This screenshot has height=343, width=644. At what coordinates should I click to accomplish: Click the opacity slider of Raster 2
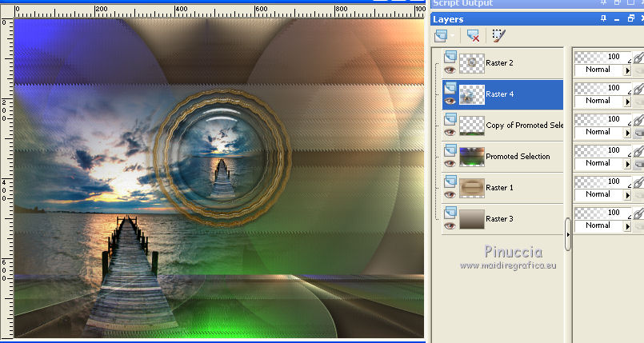coord(602,57)
